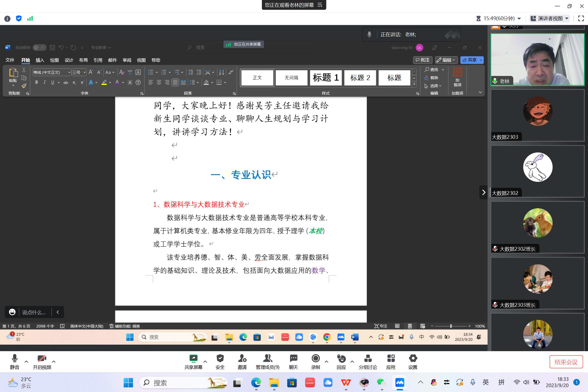Click Italic in shared Word ribbon
This screenshot has width=588, height=392.
(44, 82)
